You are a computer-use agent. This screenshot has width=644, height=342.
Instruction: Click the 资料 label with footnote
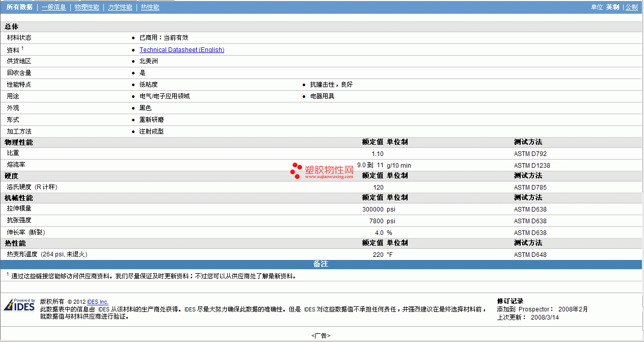coord(15,49)
